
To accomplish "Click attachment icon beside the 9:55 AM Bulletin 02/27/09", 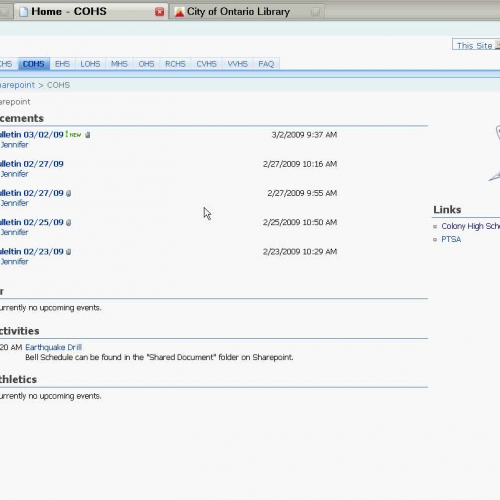I will pyautogui.click(x=69, y=193).
